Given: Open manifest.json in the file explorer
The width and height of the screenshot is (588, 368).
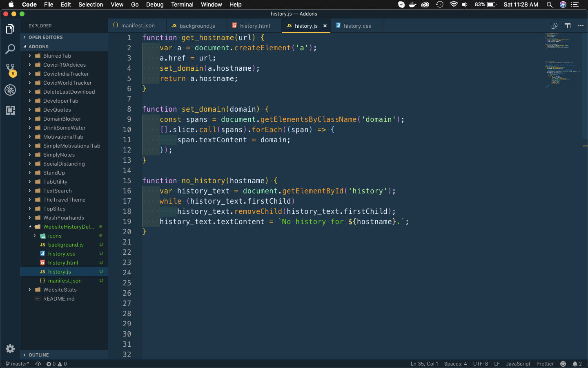Looking at the screenshot, I should pos(64,280).
